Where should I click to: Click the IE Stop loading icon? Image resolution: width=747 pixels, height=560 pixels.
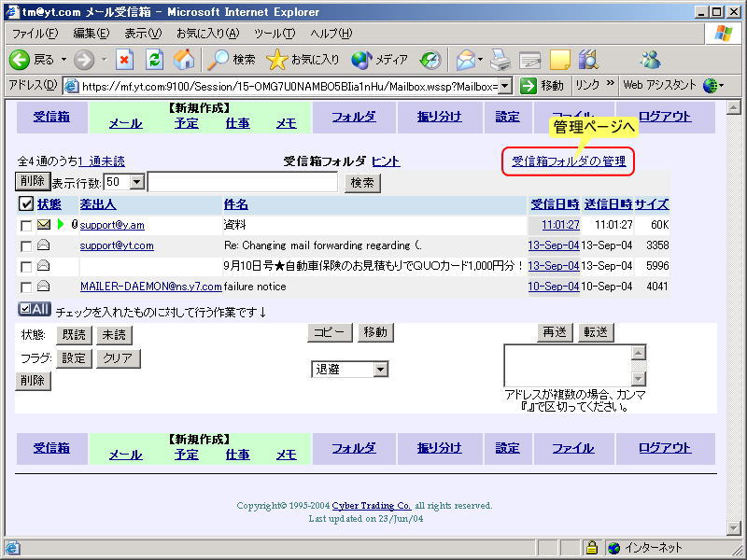click(x=124, y=60)
